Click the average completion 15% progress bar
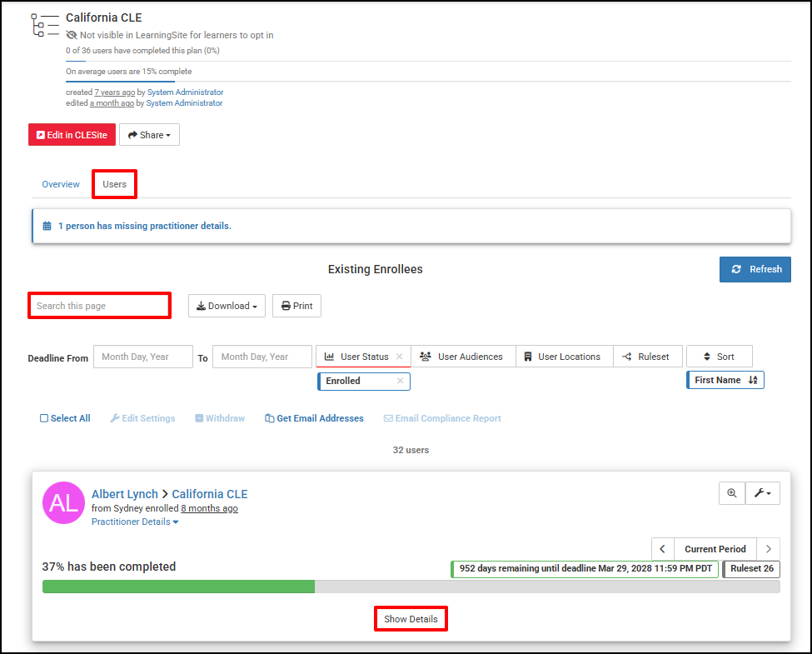 pos(428,82)
